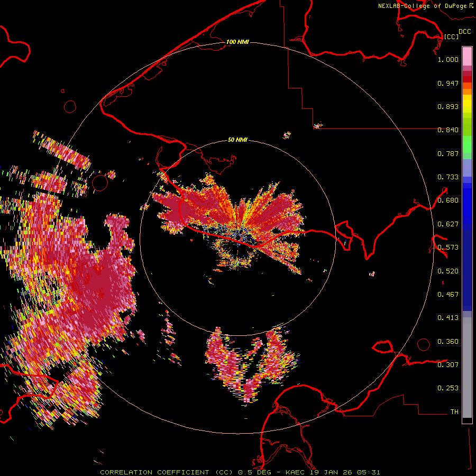Click the TH threshold label

(x=454, y=412)
